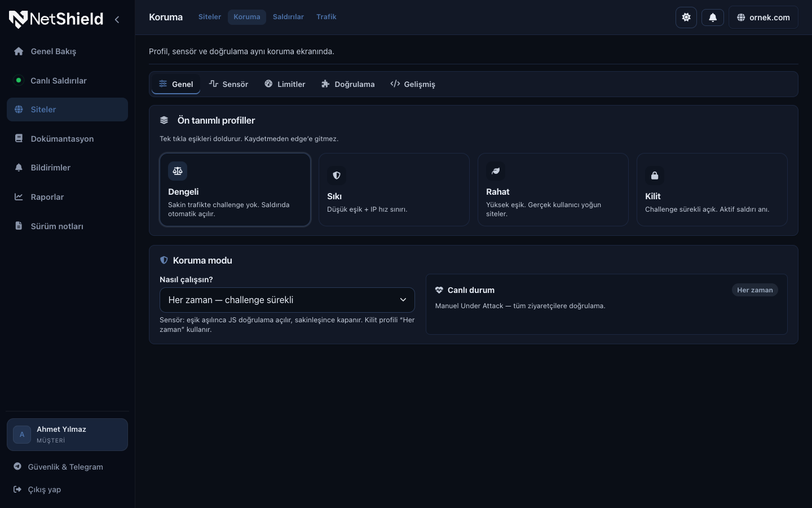Viewport: 812px width, 508px height.
Task: Click the shield icon in the Sıkı card
Action: [337, 176]
